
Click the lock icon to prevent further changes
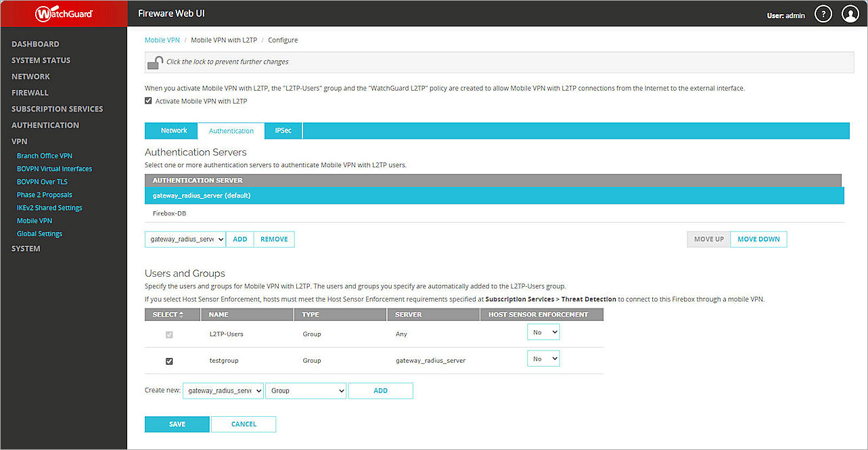[155, 62]
